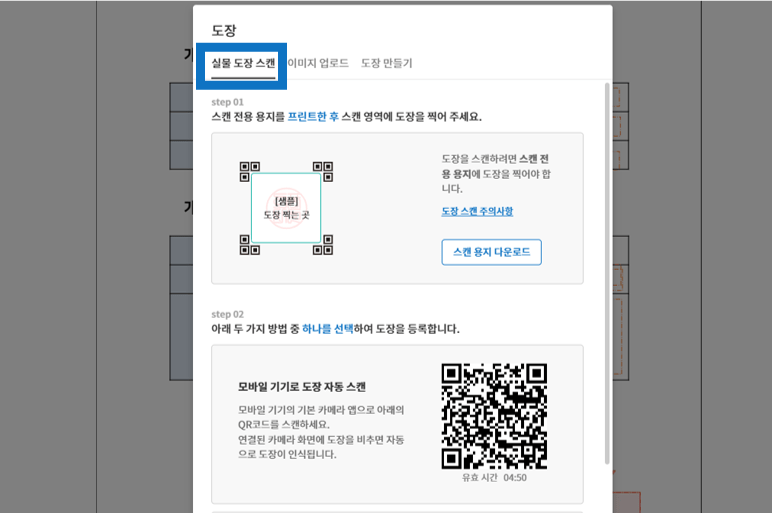Switch to the 이미지 업로드 tab
The height and width of the screenshot is (513, 772).
point(318,64)
